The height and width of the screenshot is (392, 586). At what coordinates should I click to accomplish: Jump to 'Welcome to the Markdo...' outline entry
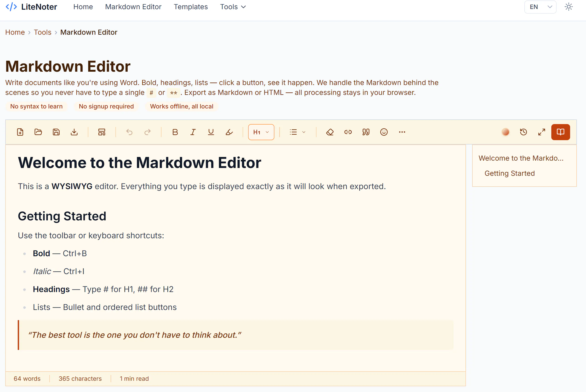(521, 158)
